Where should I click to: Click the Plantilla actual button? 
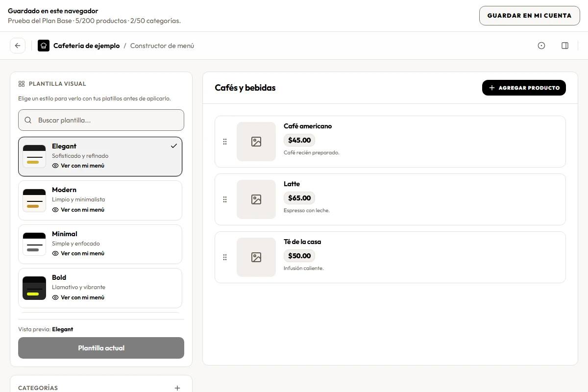click(101, 348)
